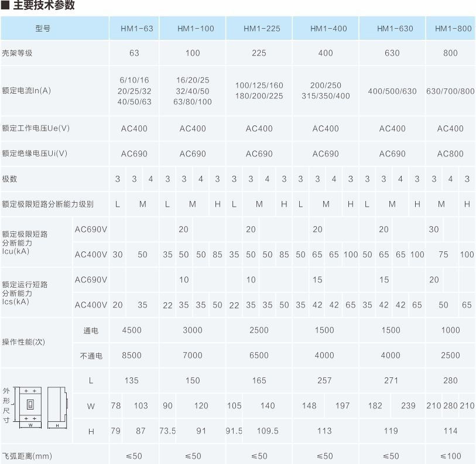Viewport: 476px width, 464px height.
Task: Click the H dimension value 113
Action: 324,431
